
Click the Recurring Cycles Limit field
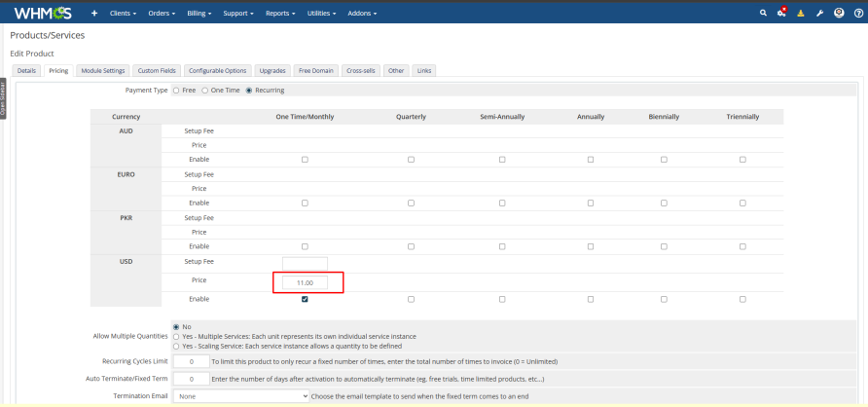coord(191,361)
